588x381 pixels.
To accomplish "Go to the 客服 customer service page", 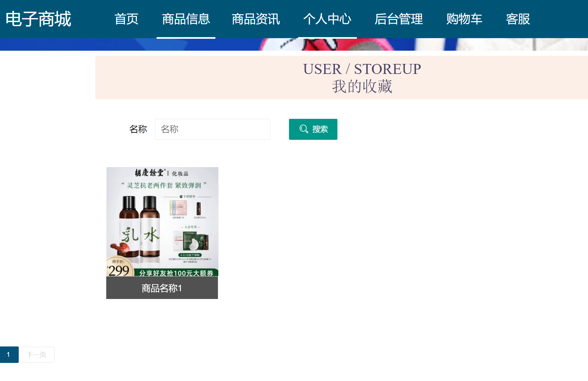I will (x=518, y=19).
